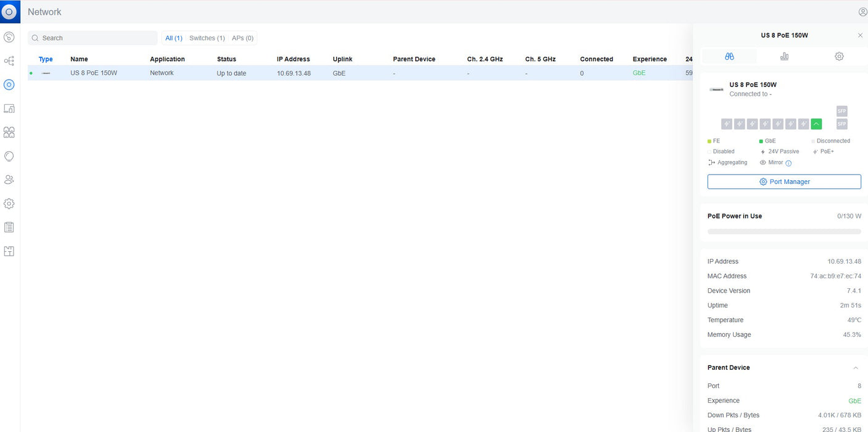Image resolution: width=868 pixels, height=432 pixels.
Task: Open the Insights lightbulb icon in sidebar
Action: tap(9, 156)
